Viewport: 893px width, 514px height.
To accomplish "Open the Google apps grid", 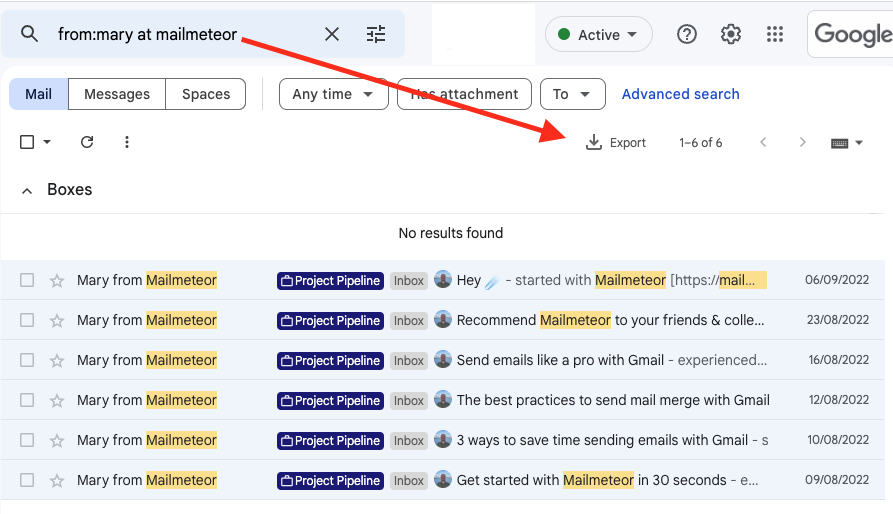I will click(x=775, y=35).
